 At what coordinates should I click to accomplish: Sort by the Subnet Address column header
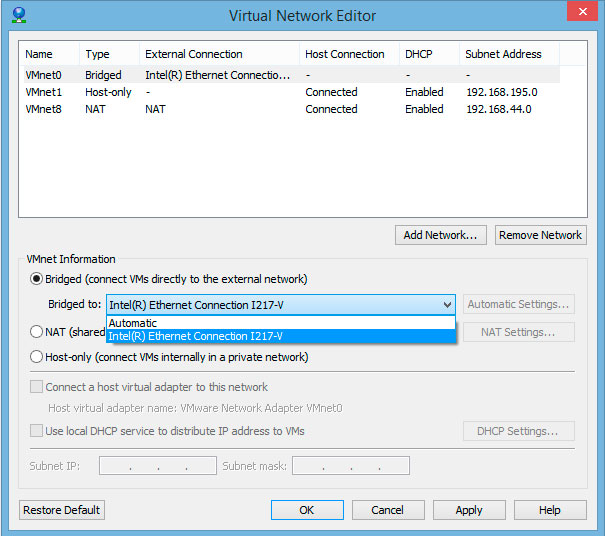coord(503,54)
